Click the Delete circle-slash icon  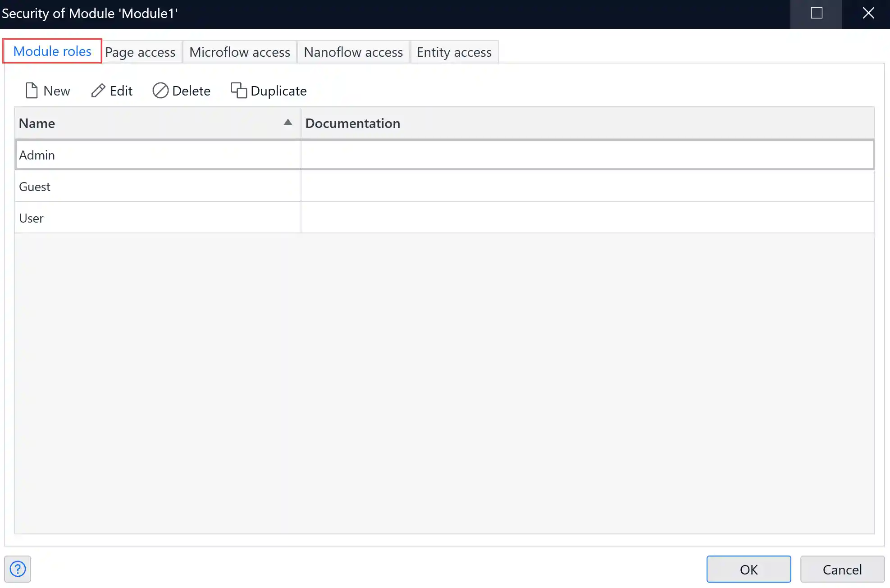[160, 91]
